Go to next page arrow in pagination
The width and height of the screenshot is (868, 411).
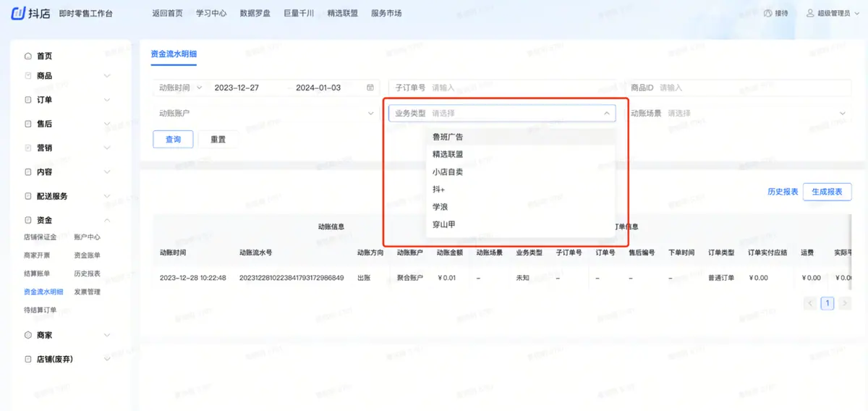coord(845,303)
